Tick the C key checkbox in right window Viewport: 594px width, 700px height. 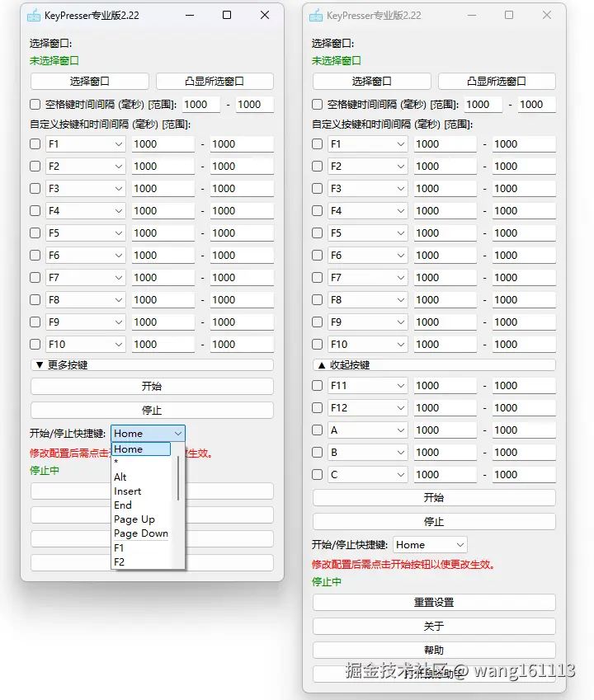point(317,475)
